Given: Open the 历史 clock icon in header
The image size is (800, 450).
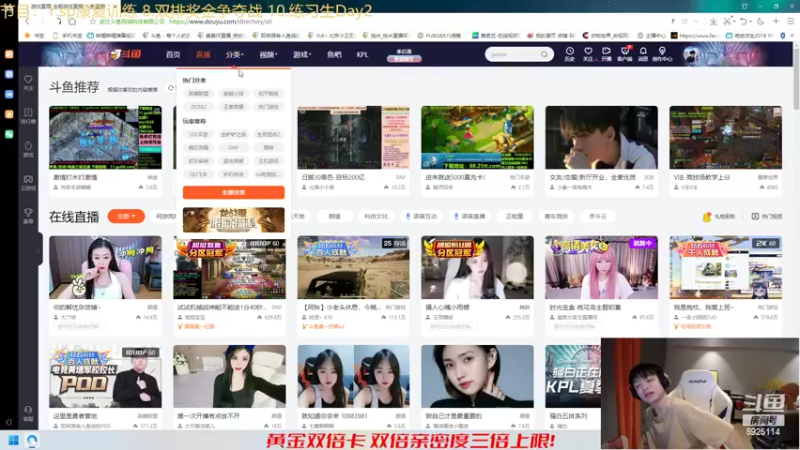Looking at the screenshot, I should [x=569, y=54].
